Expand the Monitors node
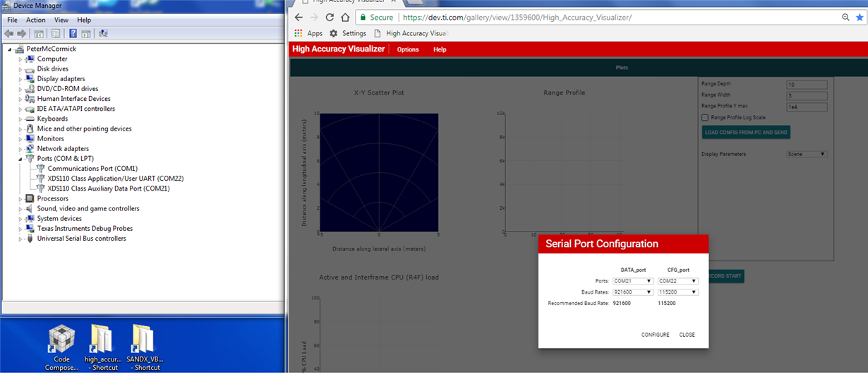This screenshot has width=868, height=377. (x=20, y=139)
